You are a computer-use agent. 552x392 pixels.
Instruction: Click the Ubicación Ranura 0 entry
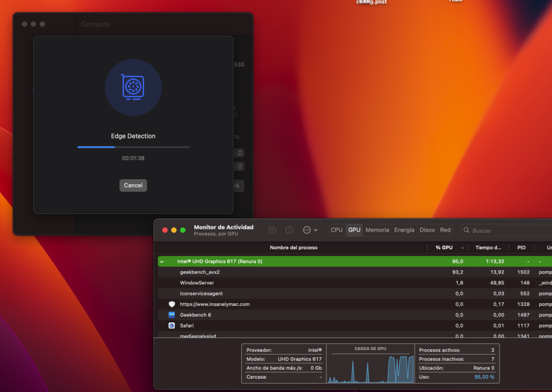[457, 368]
